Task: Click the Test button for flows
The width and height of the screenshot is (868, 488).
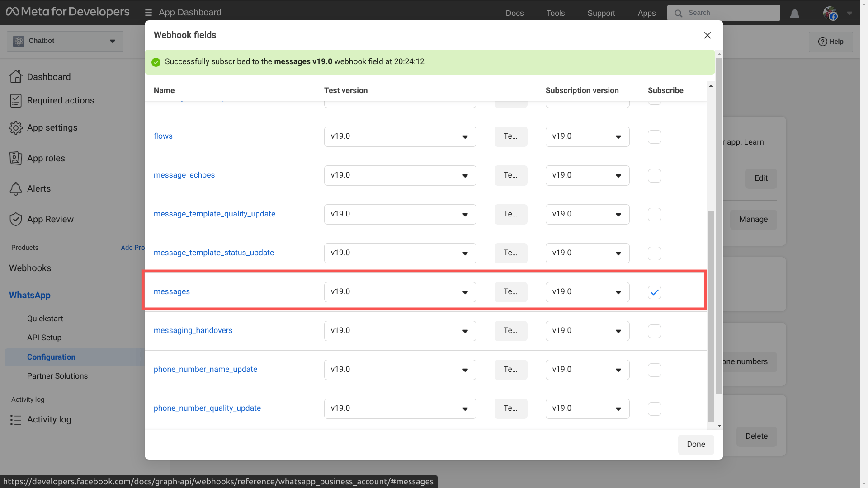Action: click(x=511, y=137)
